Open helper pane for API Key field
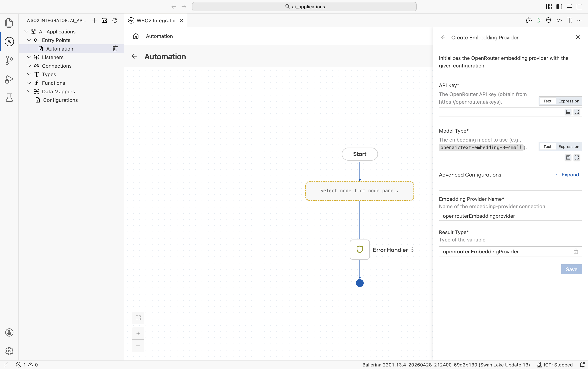Viewport: 588px width, 369px height. tap(568, 112)
